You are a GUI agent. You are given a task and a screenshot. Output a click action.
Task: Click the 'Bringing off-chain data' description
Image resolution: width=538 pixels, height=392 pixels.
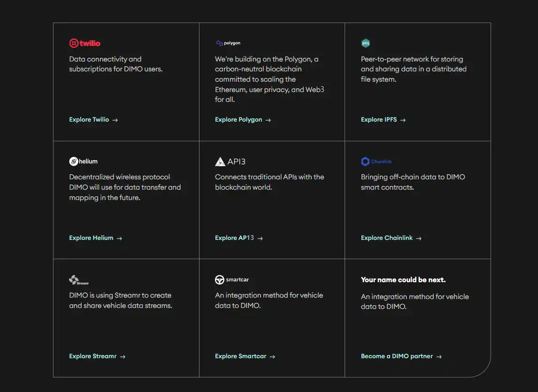pos(413,182)
